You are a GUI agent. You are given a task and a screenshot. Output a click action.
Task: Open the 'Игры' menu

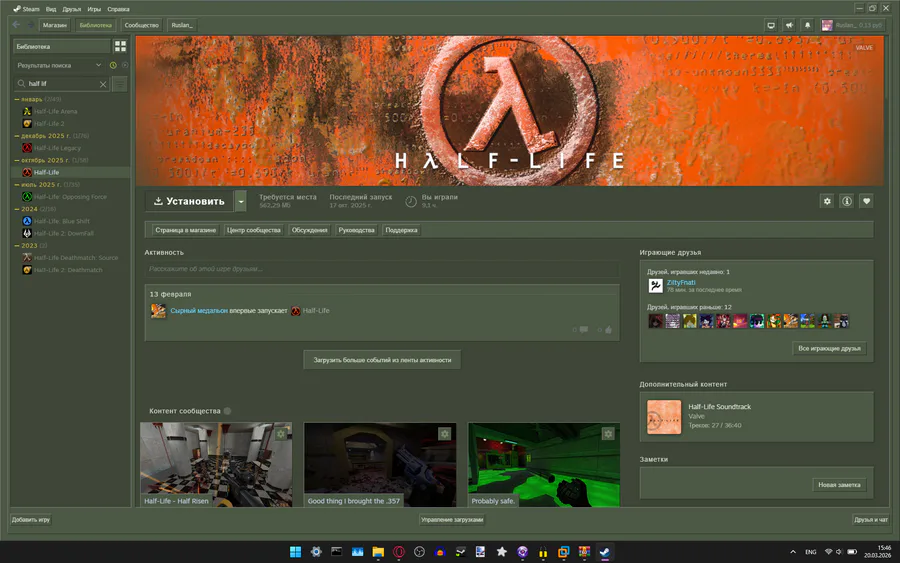pyautogui.click(x=94, y=9)
